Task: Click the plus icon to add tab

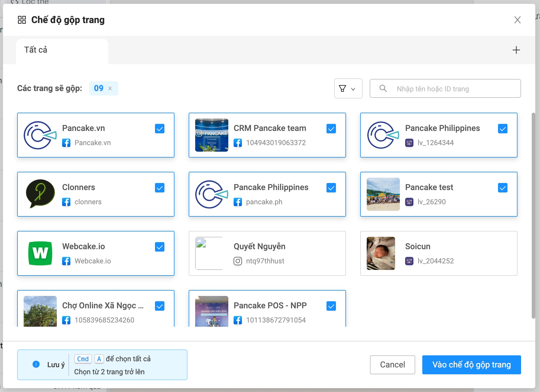Action: (x=516, y=50)
